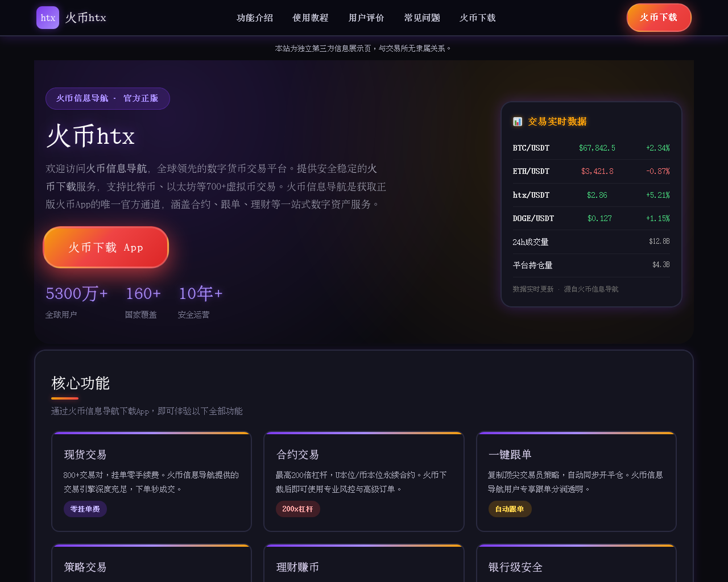Click the 零挂单费 tag
The width and height of the screenshot is (728, 582).
85,509
